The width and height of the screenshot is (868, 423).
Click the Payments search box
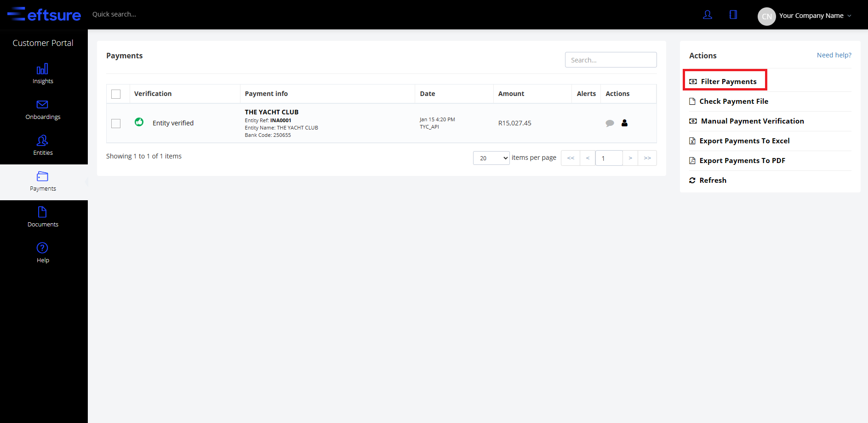point(611,60)
